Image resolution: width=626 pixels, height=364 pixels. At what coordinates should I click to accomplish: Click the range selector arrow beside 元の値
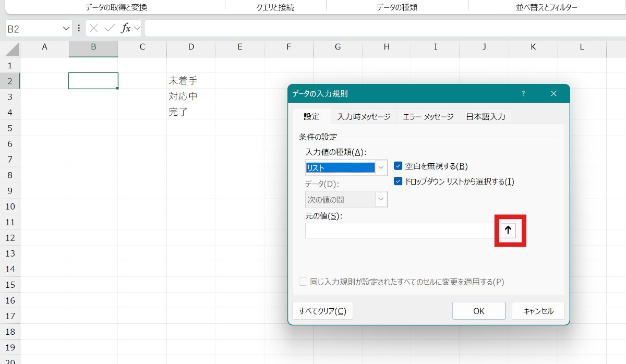(508, 230)
